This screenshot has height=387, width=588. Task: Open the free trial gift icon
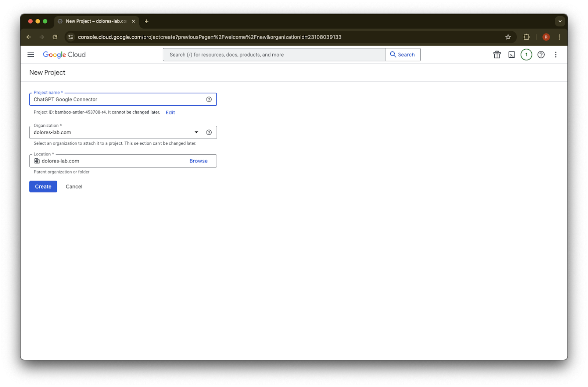click(x=497, y=55)
